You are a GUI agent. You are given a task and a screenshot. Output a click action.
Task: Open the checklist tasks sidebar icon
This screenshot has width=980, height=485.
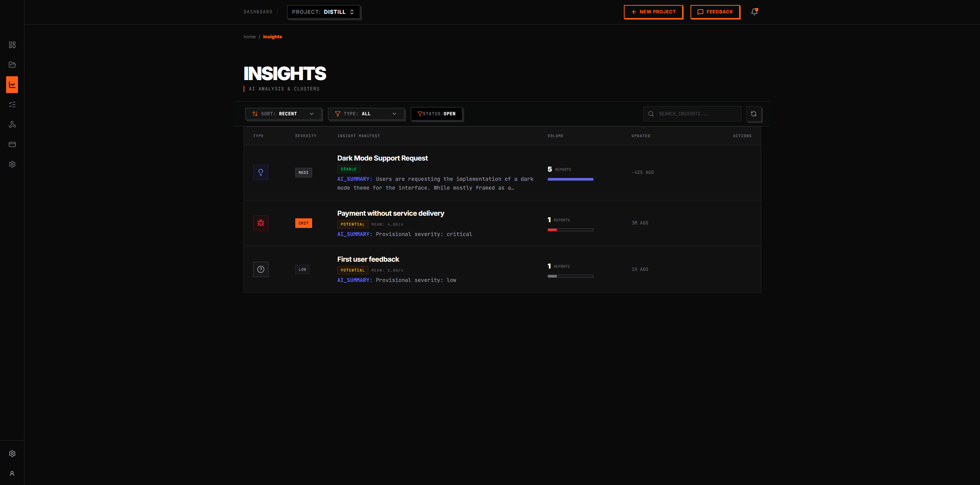(12, 105)
